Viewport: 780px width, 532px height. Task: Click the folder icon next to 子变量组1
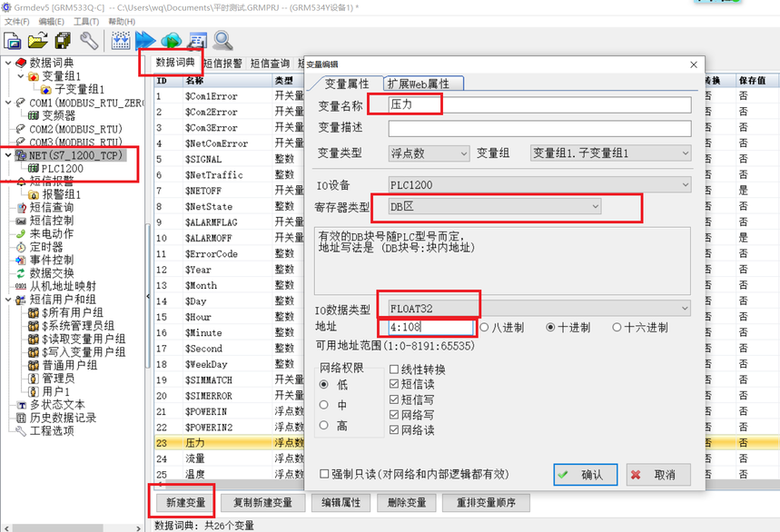[x=45, y=90]
